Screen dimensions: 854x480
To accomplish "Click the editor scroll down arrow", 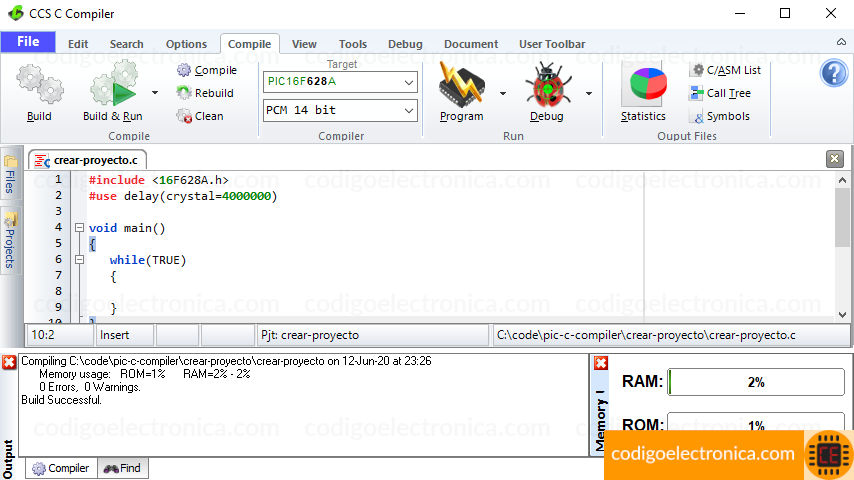I will (843, 314).
